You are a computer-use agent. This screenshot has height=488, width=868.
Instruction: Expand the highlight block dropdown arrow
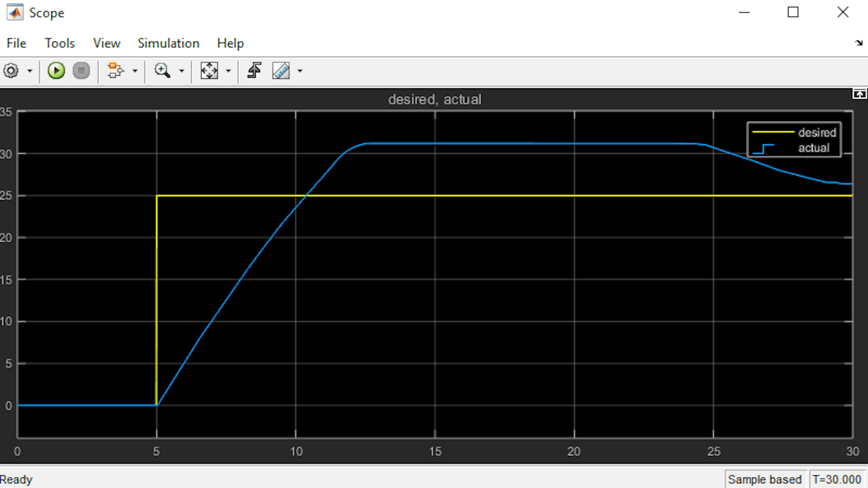(x=135, y=71)
